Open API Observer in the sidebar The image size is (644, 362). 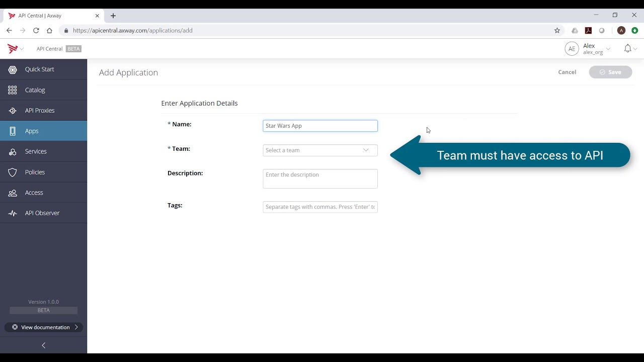43,213
